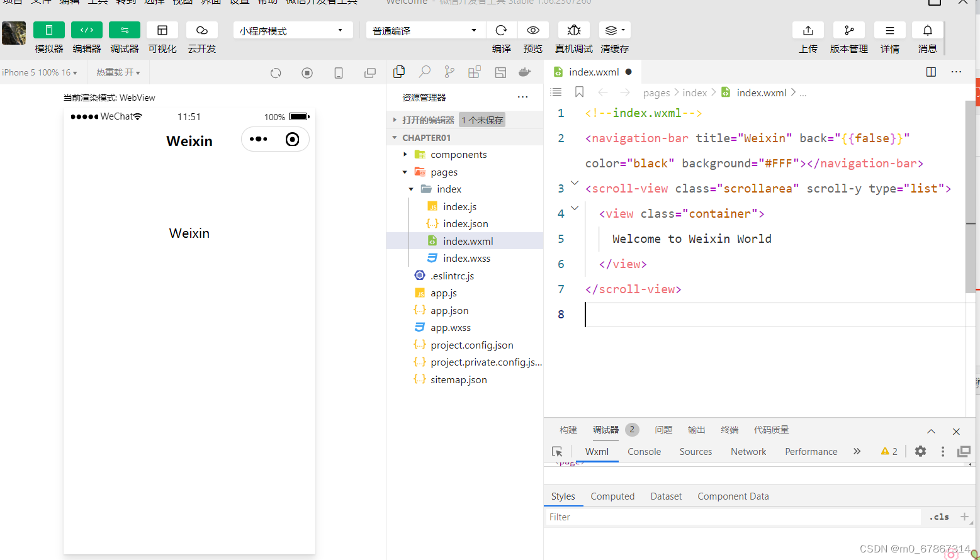Screen dimensions: 980x560
Task: Collapse the CHAPTER01 project section
Action: point(465,137)
